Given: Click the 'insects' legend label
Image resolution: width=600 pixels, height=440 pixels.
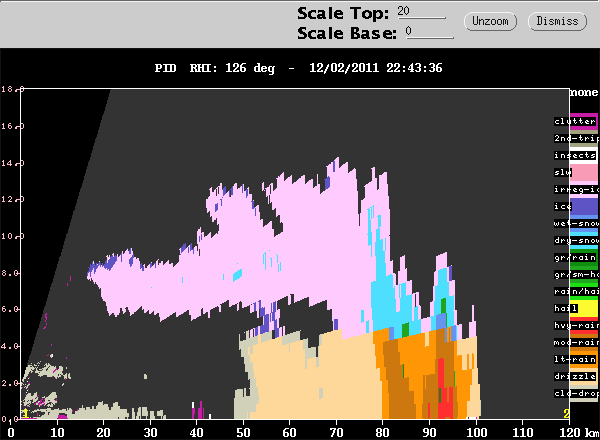Looking at the screenshot, I should tap(575, 155).
